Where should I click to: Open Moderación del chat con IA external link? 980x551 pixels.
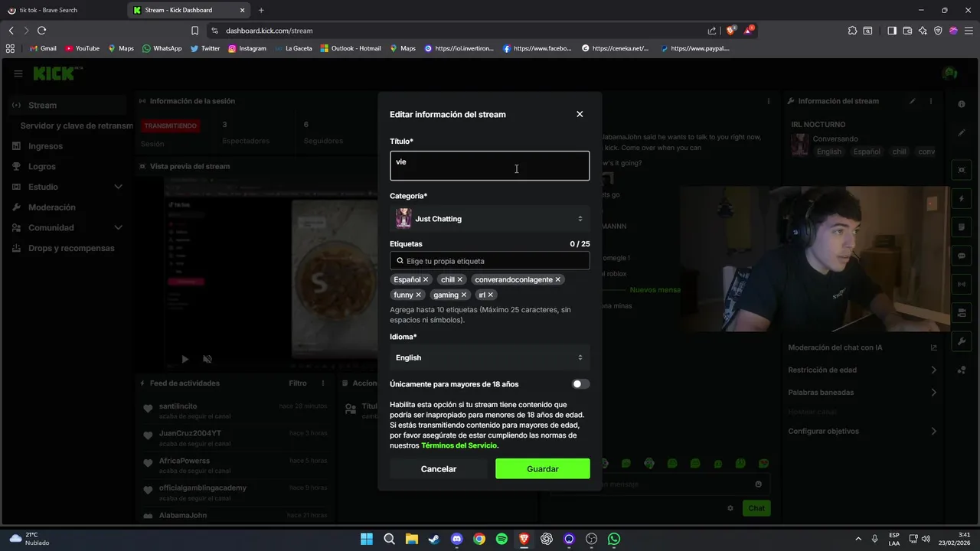click(x=934, y=347)
